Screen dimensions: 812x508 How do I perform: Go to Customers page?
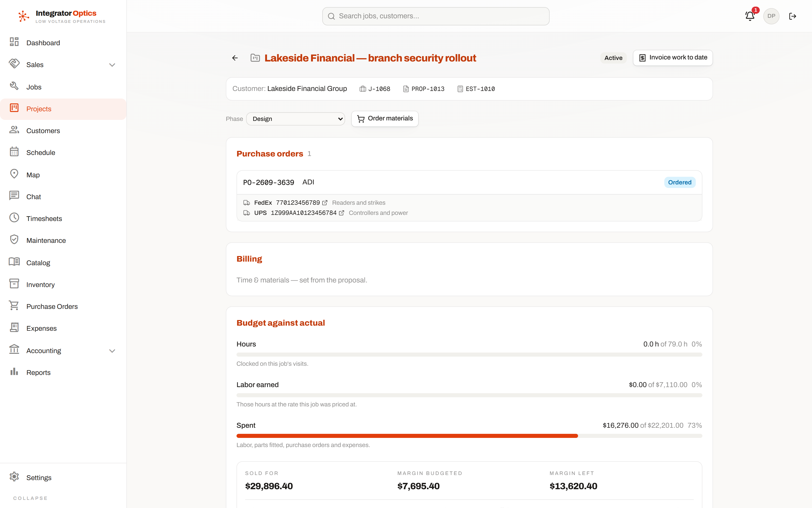(63, 131)
